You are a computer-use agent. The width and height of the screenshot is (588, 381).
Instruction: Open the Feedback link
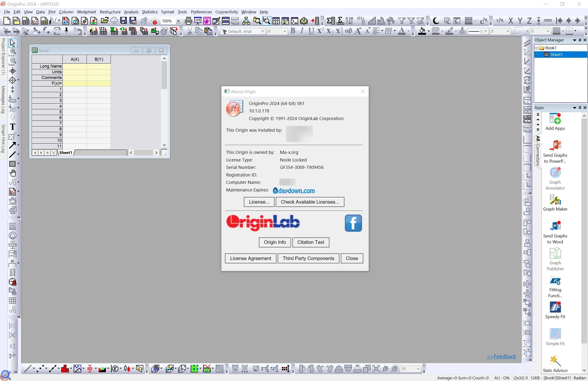(501, 356)
